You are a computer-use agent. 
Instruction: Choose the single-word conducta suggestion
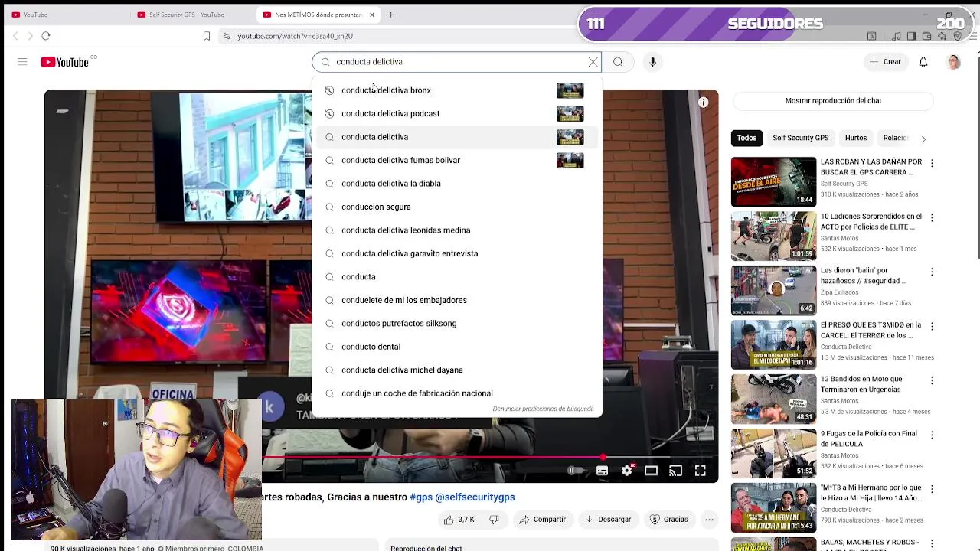tap(457, 277)
